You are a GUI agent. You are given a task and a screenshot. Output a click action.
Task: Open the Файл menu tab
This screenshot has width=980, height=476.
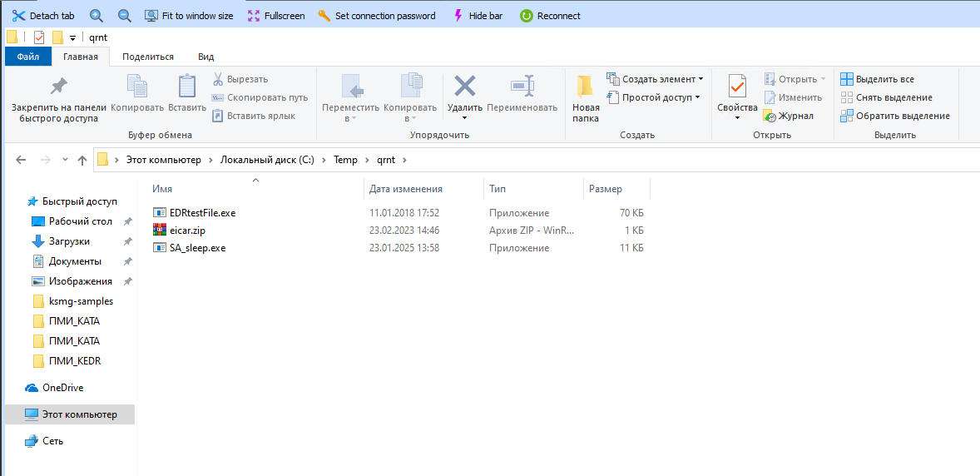(x=28, y=57)
